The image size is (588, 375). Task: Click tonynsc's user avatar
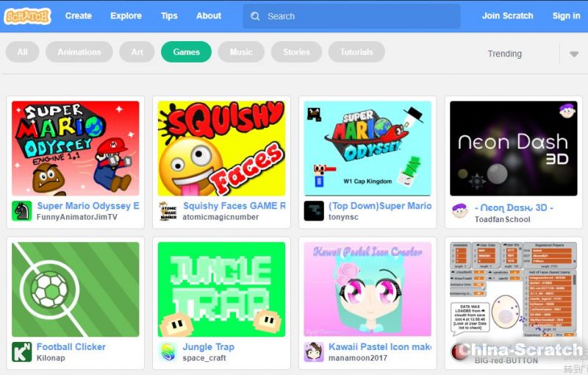(314, 211)
